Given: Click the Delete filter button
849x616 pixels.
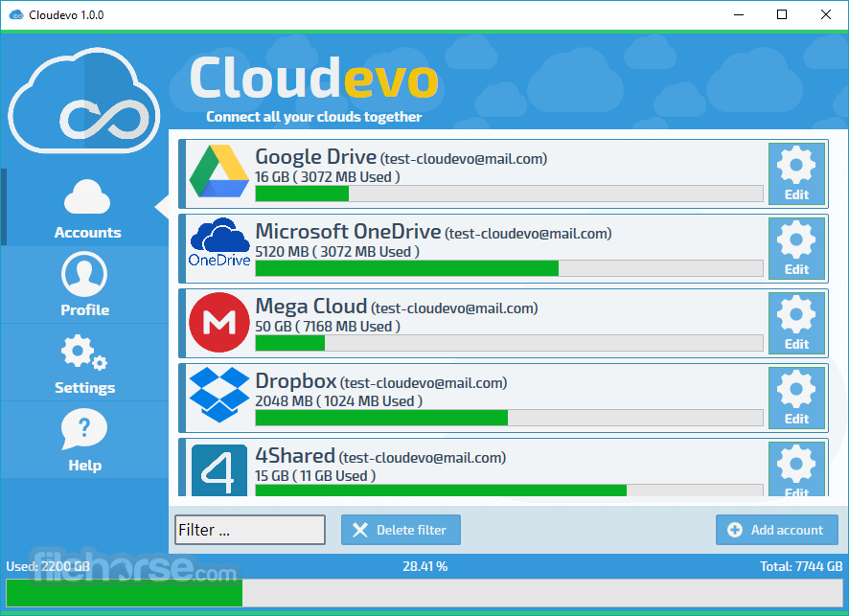Looking at the screenshot, I should click(x=401, y=530).
